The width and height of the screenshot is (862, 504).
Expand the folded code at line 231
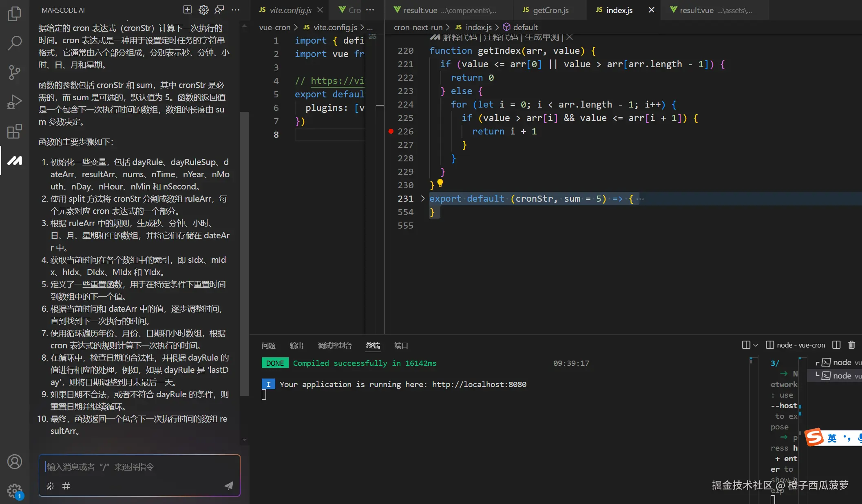pos(423,198)
